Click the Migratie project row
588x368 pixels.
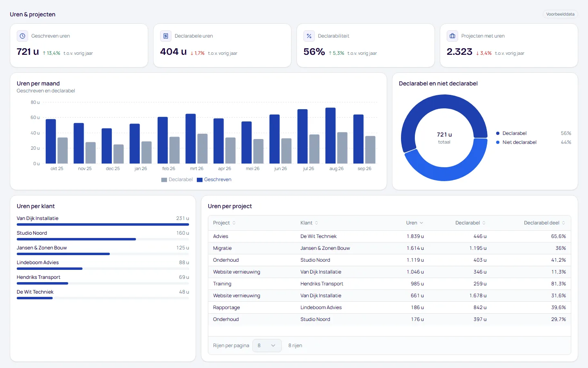390,248
